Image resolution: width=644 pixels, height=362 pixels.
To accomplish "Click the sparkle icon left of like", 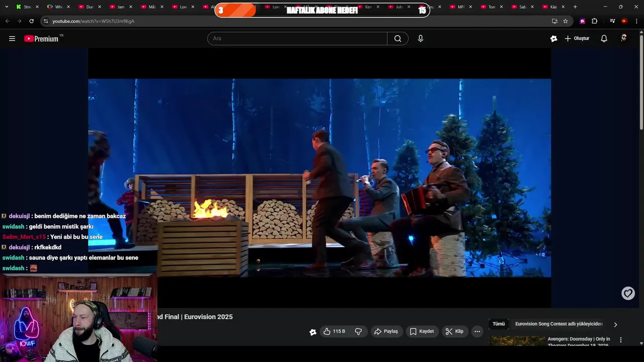I will pos(312,332).
